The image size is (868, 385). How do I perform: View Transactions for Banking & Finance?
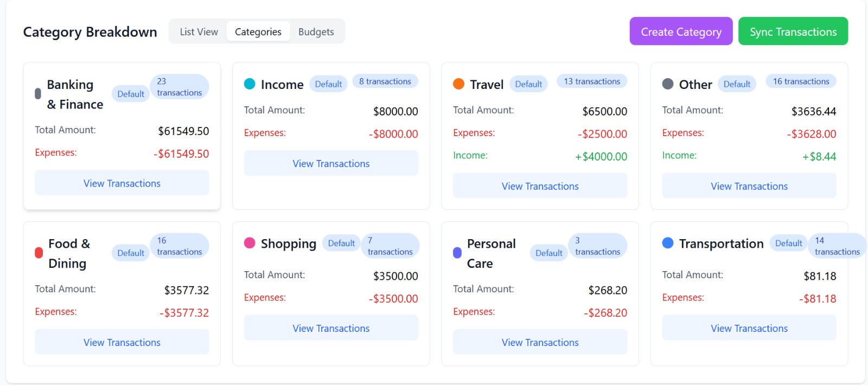[122, 183]
